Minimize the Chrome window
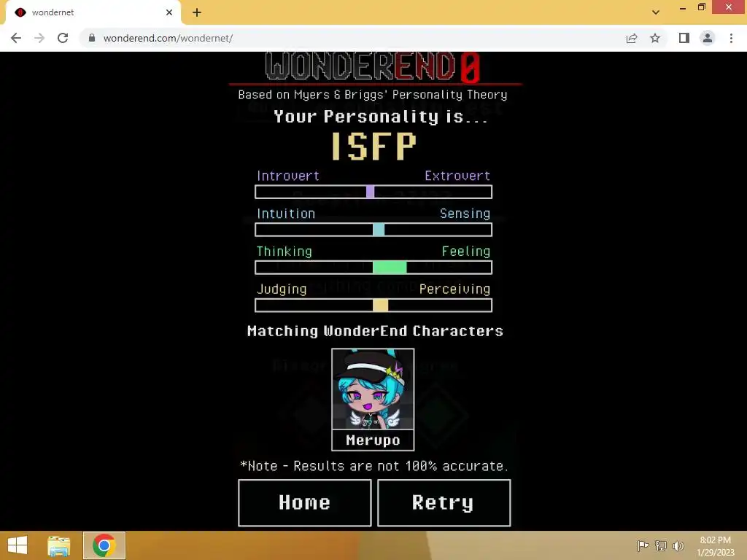This screenshot has width=747, height=560. click(683, 7)
